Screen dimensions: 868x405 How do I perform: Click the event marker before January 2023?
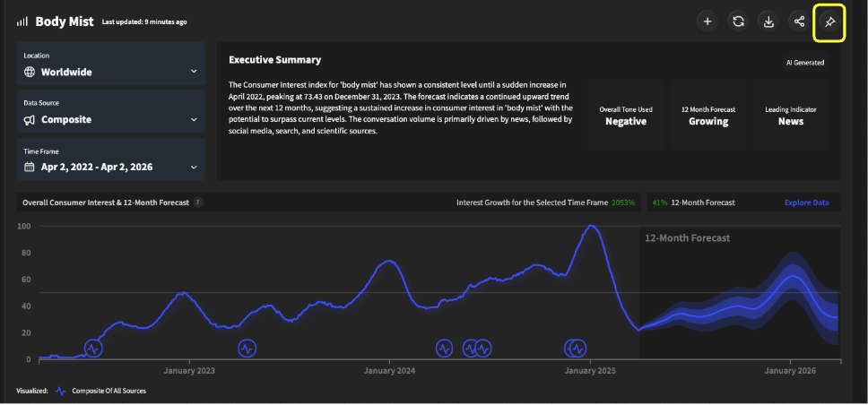click(x=93, y=348)
